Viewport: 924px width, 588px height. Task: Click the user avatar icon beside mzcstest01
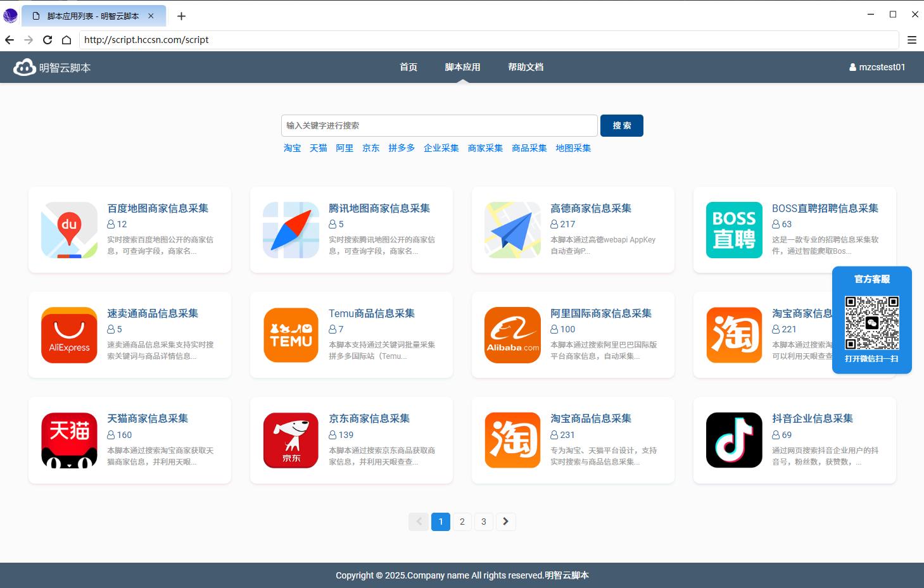coord(852,67)
